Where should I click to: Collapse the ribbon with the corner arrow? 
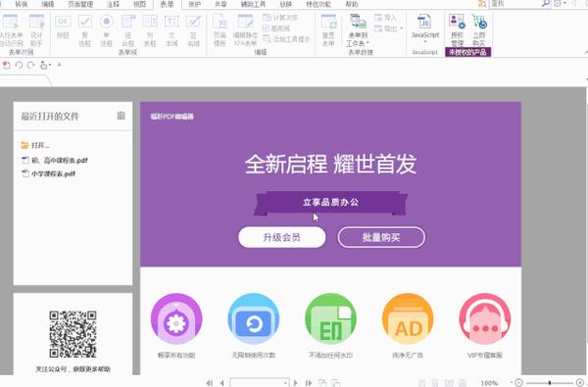[x=585, y=52]
